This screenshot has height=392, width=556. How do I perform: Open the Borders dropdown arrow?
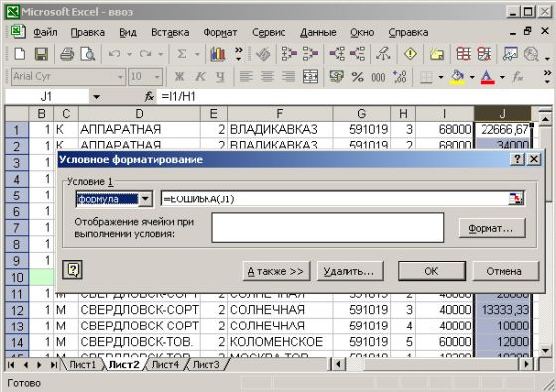[x=441, y=77]
